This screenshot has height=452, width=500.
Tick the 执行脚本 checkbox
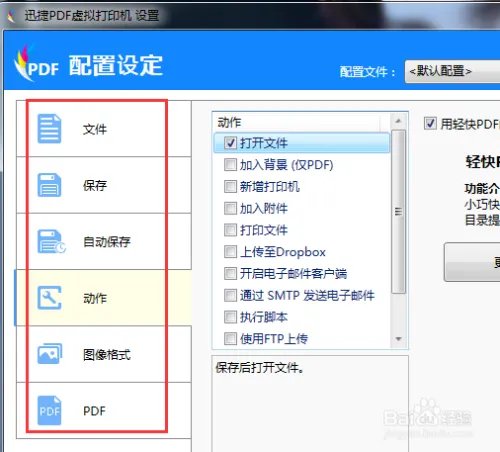click(230, 317)
